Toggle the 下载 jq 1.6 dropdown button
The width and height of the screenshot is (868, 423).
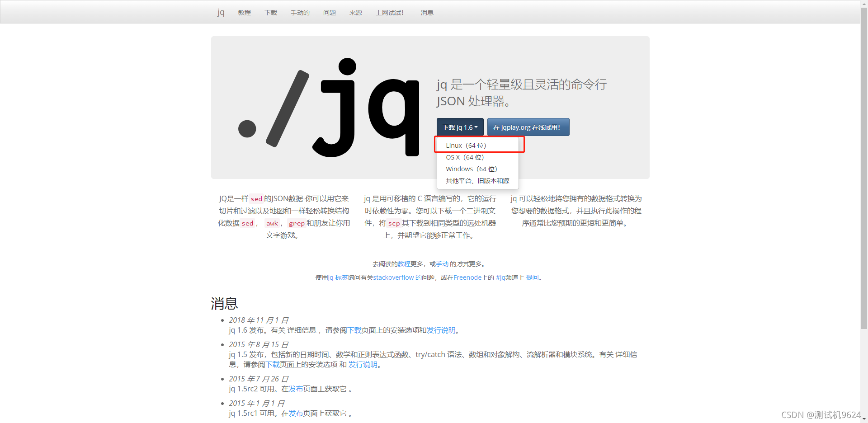coord(460,127)
